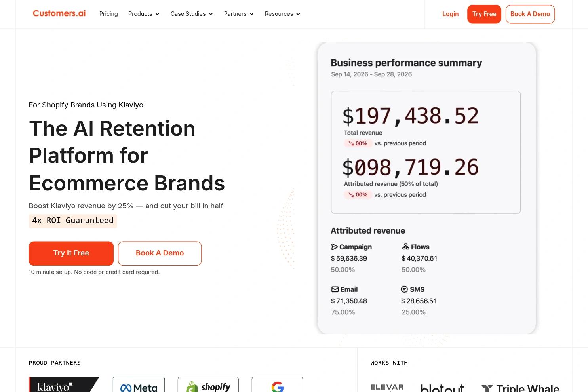Click the Book A Demo header button
Screen dimensions: 588x392
pos(530,14)
